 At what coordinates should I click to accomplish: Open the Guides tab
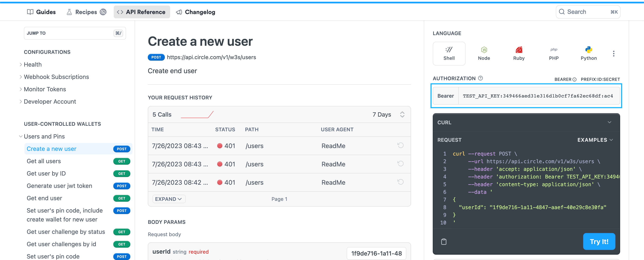click(41, 12)
